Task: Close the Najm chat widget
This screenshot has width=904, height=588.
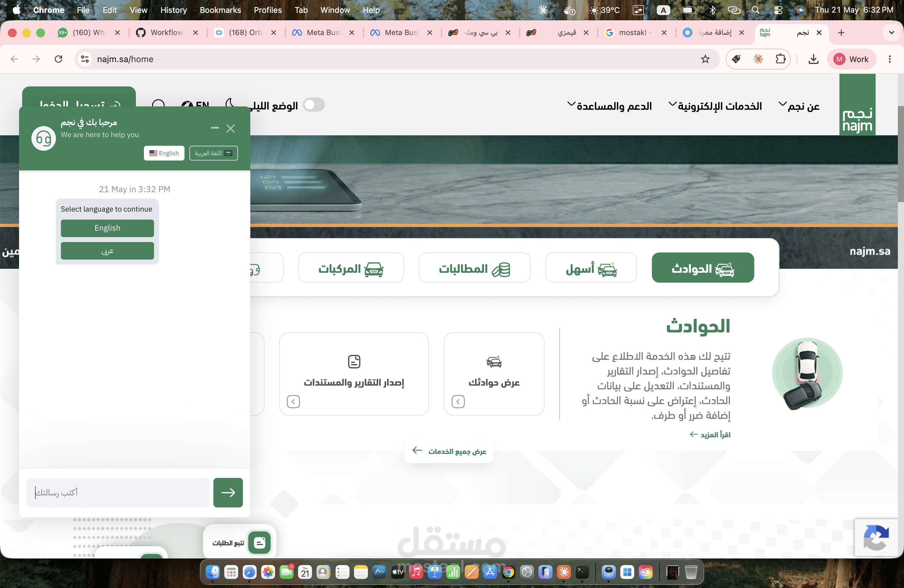Action: pyautogui.click(x=231, y=128)
